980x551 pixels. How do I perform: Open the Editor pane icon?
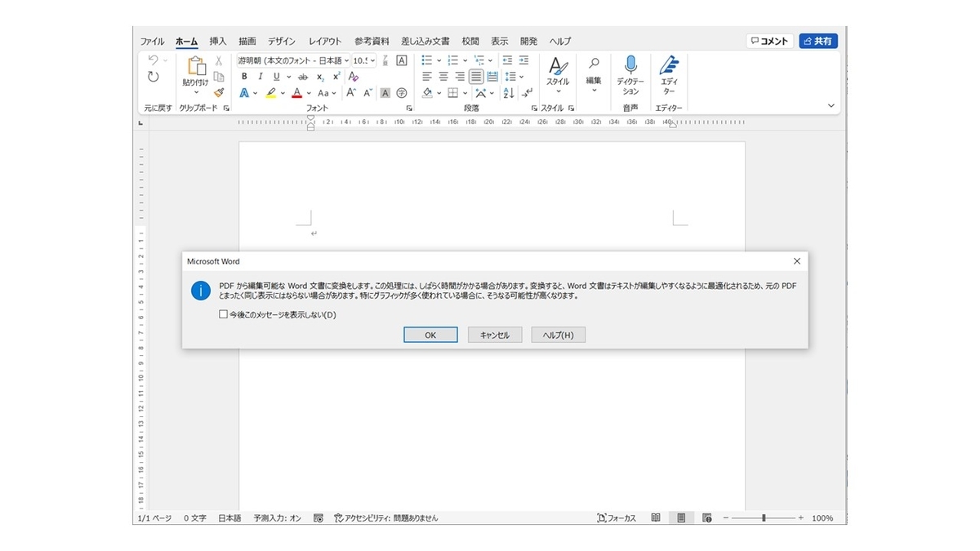tap(669, 65)
